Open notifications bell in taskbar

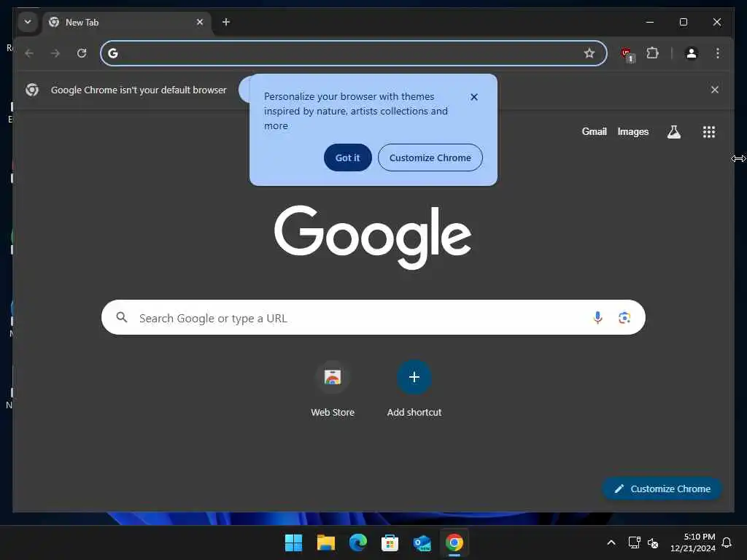[727, 542]
